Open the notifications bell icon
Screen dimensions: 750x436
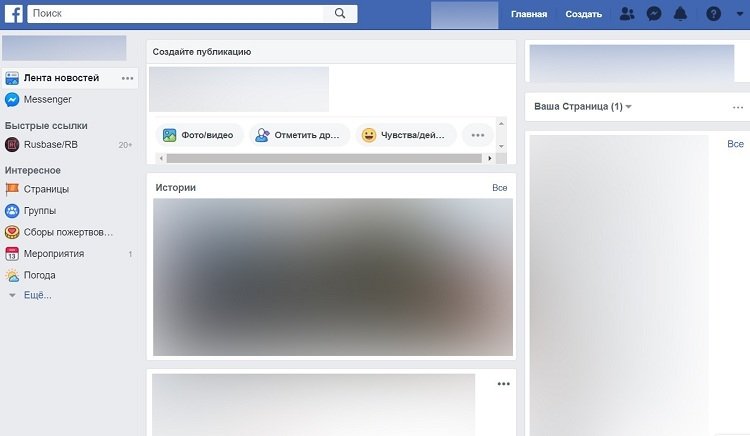coord(680,14)
